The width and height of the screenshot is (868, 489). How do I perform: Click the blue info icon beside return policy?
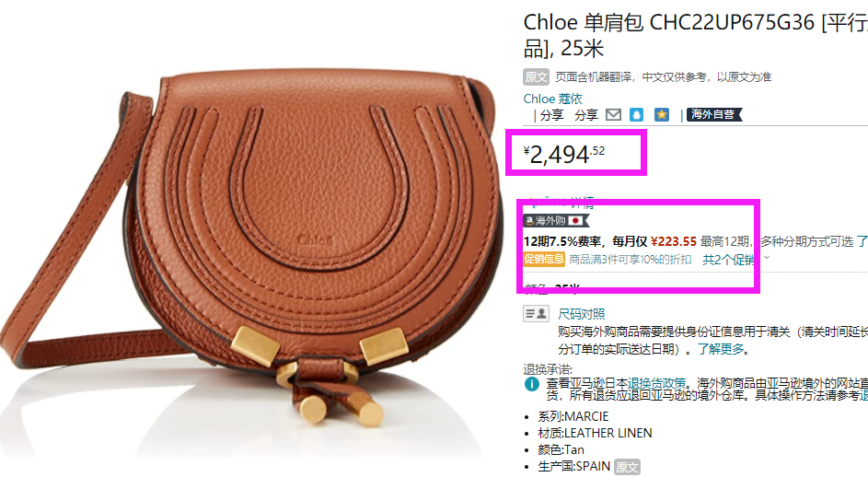coord(532,384)
